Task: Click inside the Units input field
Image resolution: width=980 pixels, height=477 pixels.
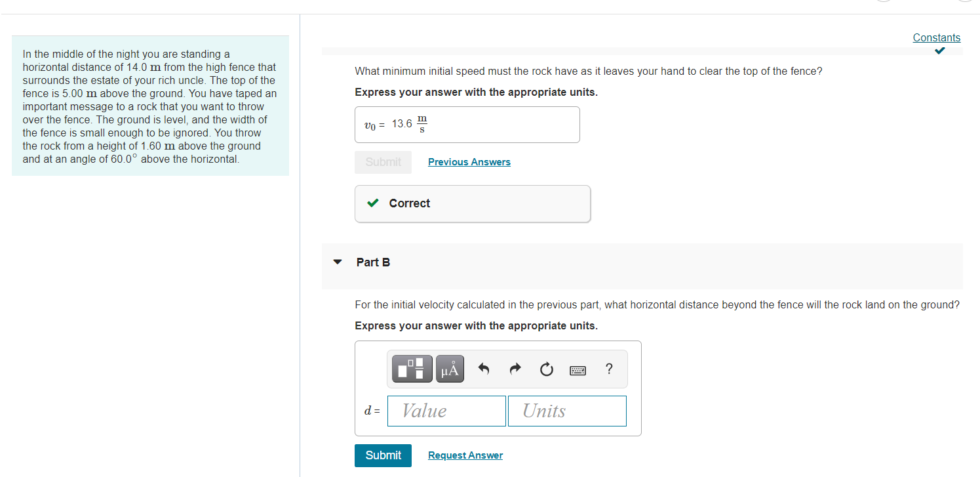Action: [566, 411]
